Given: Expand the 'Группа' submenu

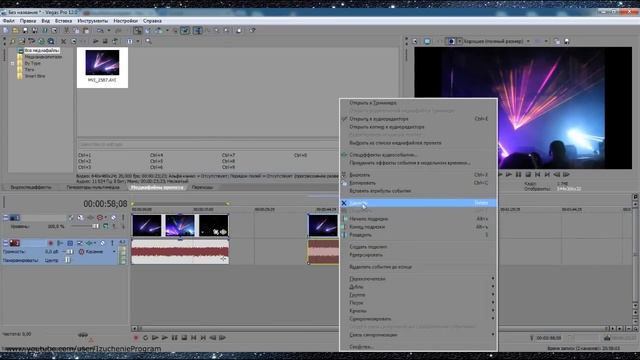Looking at the screenshot, I should pos(418,295).
